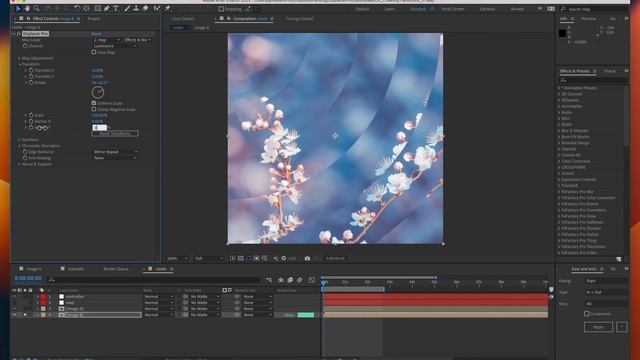Open the Graph Editor in timeline
Screen dimensions: 640x360
point(312,280)
